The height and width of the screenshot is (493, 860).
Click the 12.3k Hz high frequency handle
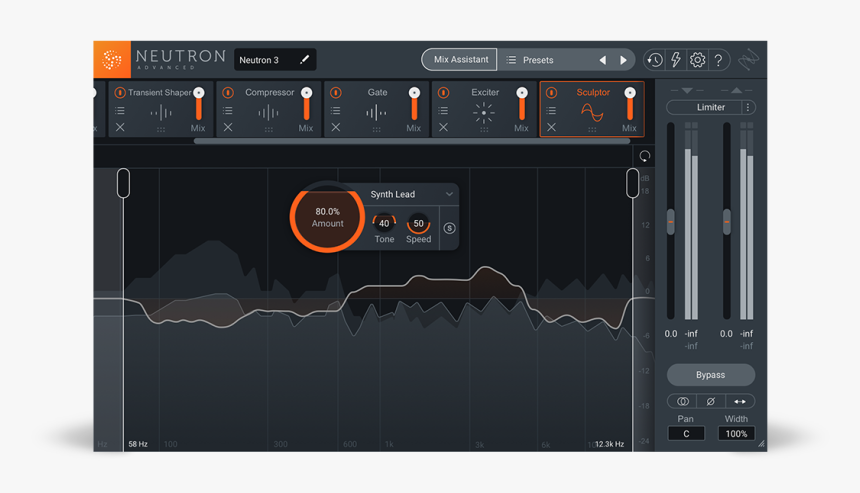(632, 183)
